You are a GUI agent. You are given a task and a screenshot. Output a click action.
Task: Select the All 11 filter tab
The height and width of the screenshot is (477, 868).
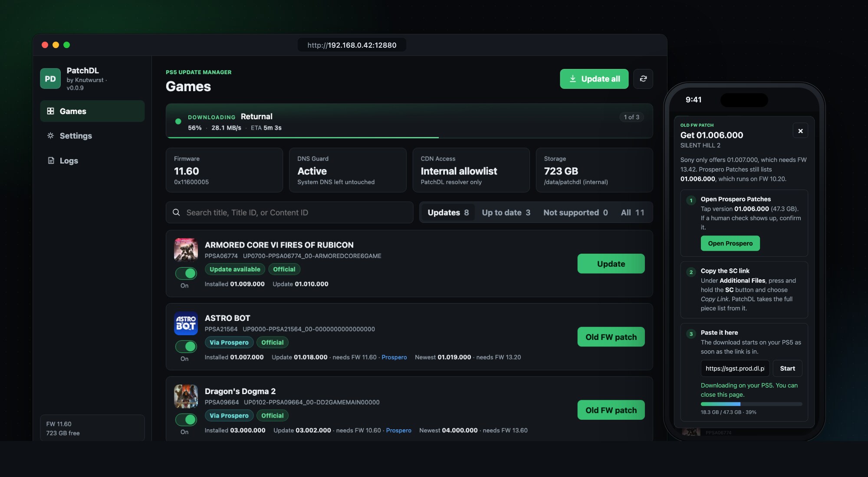tap(632, 212)
